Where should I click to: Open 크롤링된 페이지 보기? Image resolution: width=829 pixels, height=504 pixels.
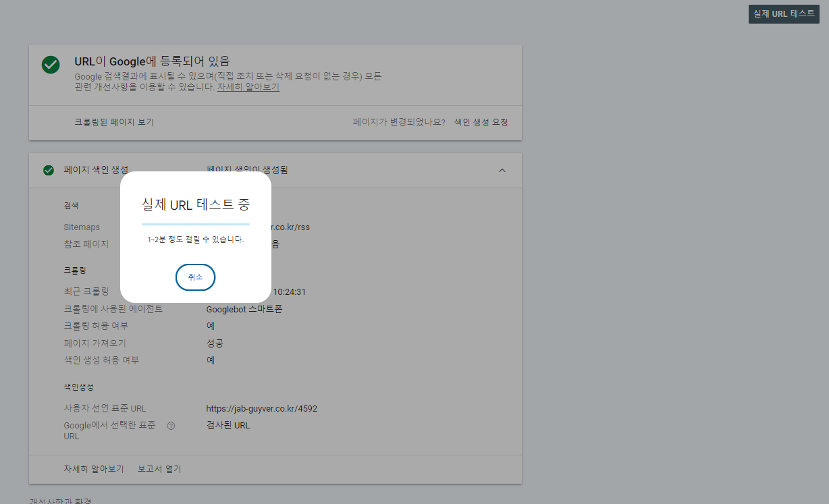(114, 122)
